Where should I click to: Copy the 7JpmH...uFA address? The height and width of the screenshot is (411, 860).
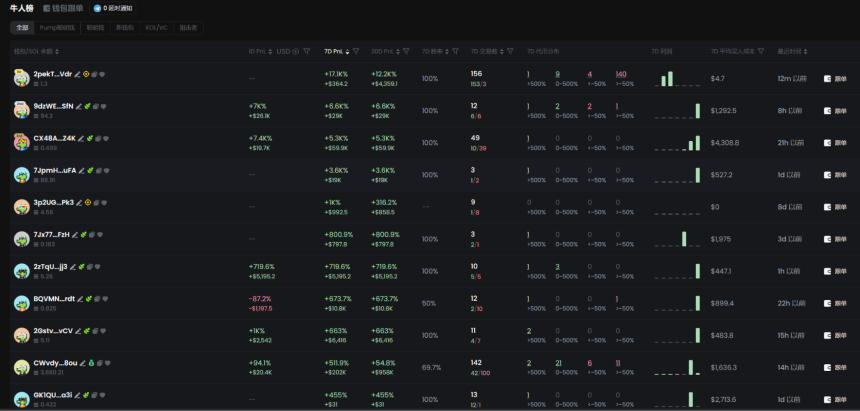(x=98, y=171)
